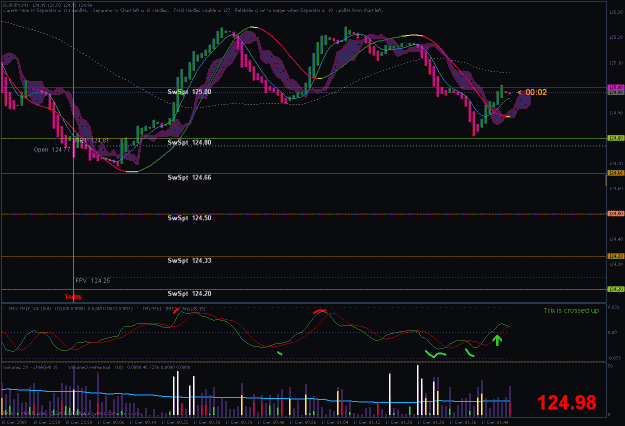Image resolution: width=625 pixels, height=426 pixels.
Task: Click the orange "00:02" candle countdown timer
Action: (536, 92)
